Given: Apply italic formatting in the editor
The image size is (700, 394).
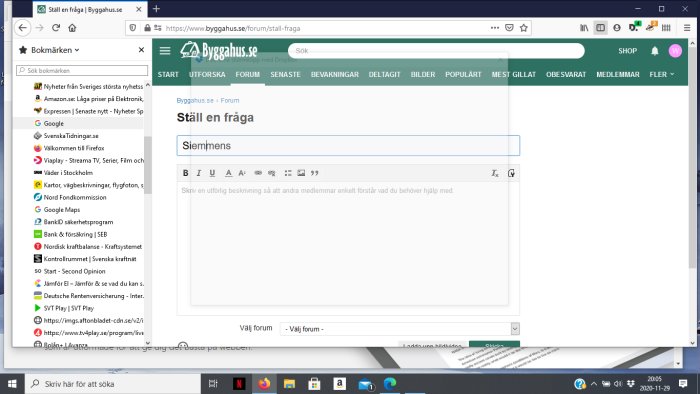Looking at the screenshot, I should [199, 173].
